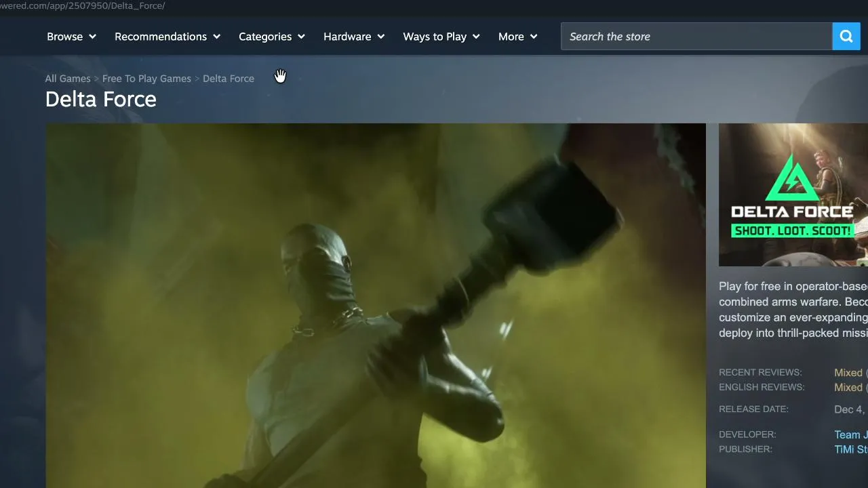This screenshot has width=868, height=488.
Task: Open the Ways to Play menu
Action: (x=441, y=37)
